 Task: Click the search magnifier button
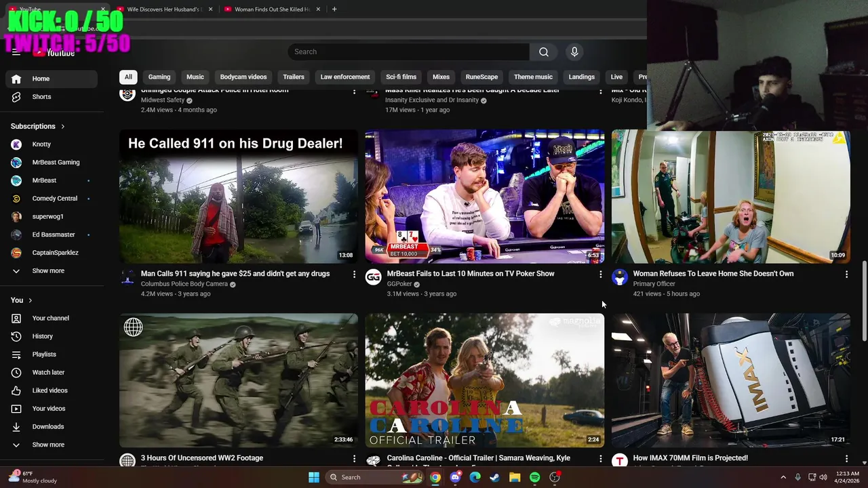point(544,52)
